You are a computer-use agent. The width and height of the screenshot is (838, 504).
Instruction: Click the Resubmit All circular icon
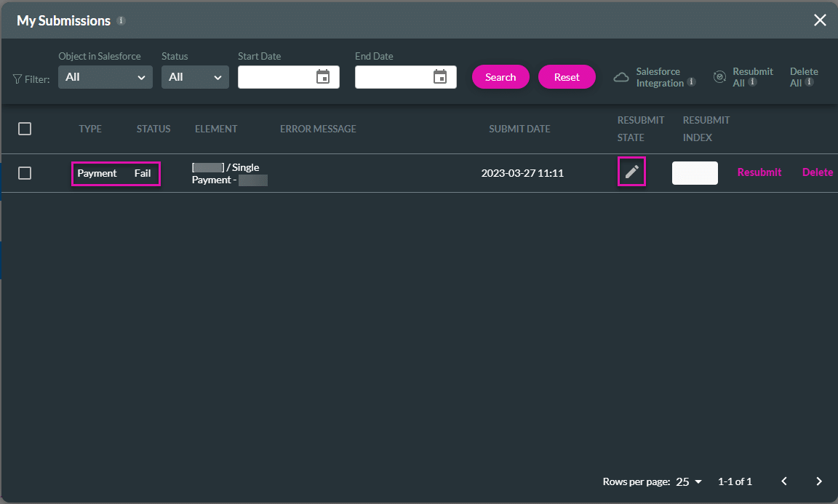(719, 77)
